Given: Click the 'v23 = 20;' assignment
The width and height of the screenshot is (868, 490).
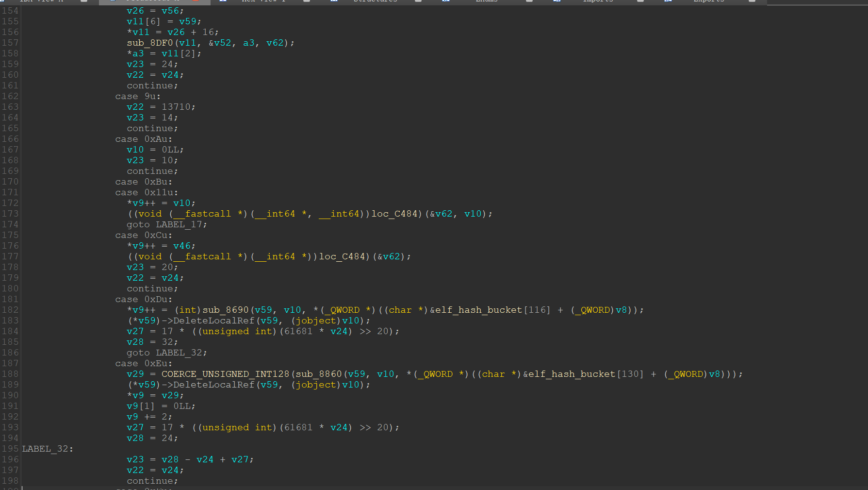Looking at the screenshot, I should 152,267.
